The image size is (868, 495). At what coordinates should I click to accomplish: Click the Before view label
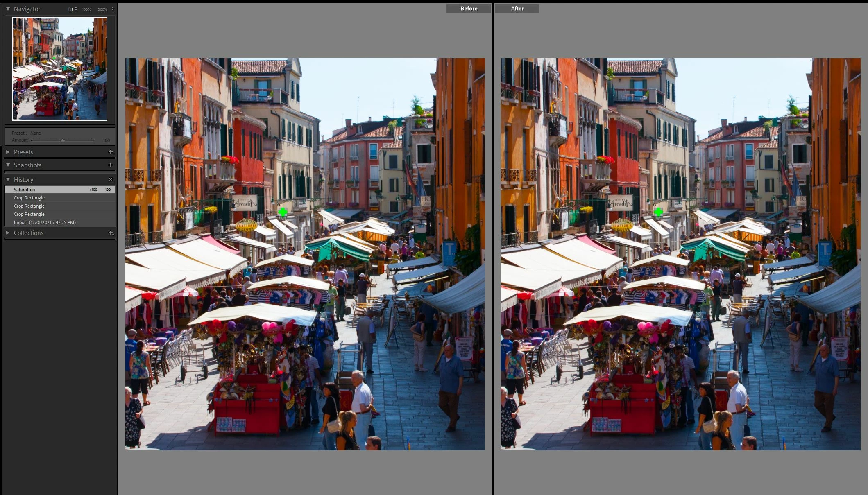469,9
